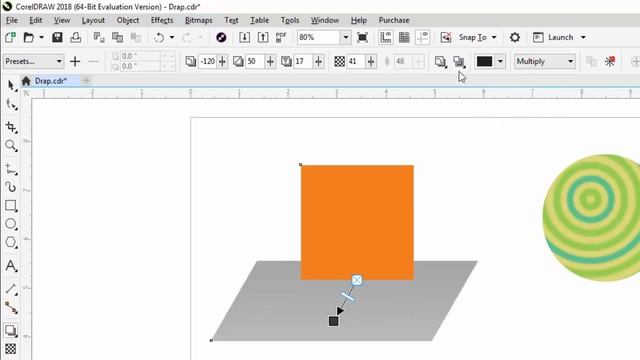640x360 pixels.
Task: Select the Parallel Dimension tool
Action: click(x=11, y=289)
